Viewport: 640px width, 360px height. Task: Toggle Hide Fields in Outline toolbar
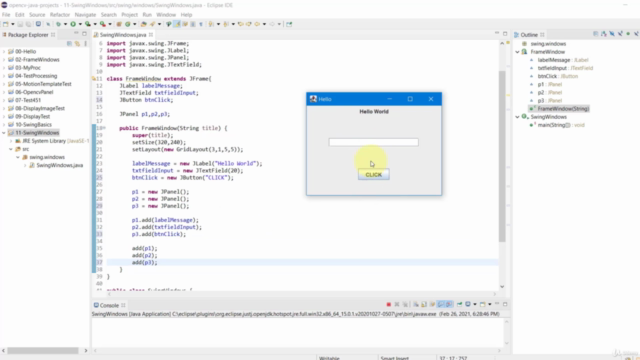(x=612, y=34)
